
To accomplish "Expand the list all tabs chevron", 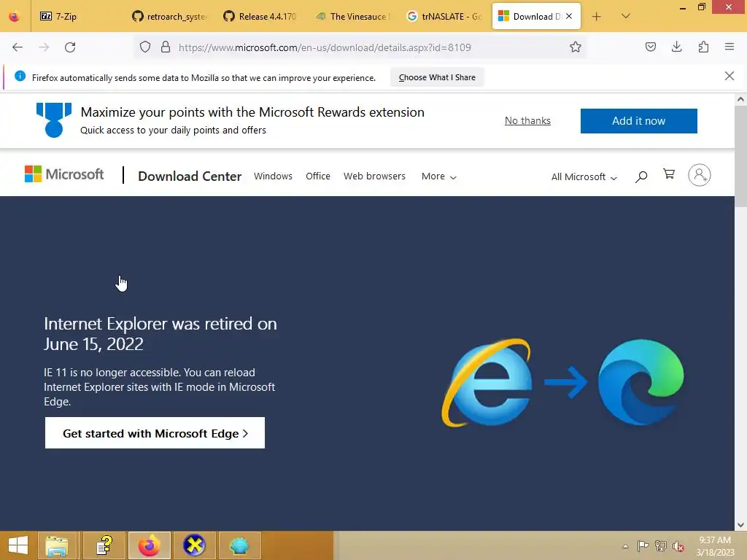I will coord(626,16).
